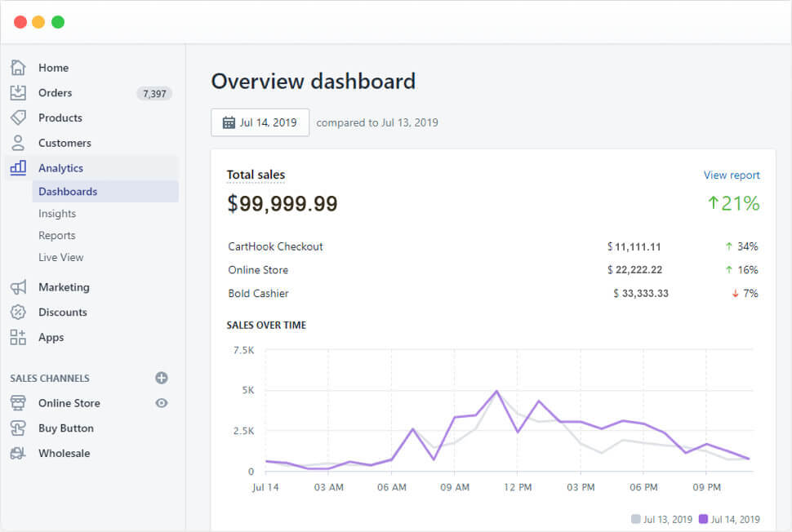792x532 pixels.
Task: Open the Reports submenu item
Action: click(56, 236)
